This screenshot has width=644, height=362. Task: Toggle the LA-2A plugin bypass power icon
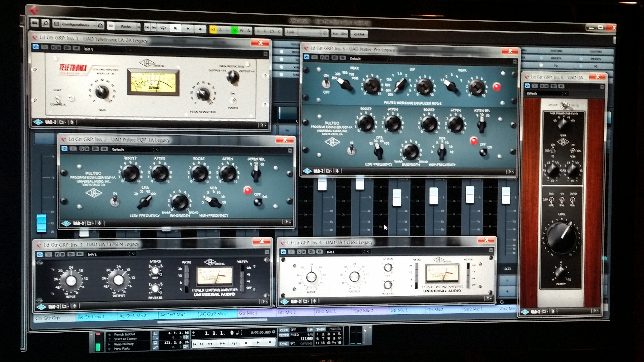tap(36, 47)
